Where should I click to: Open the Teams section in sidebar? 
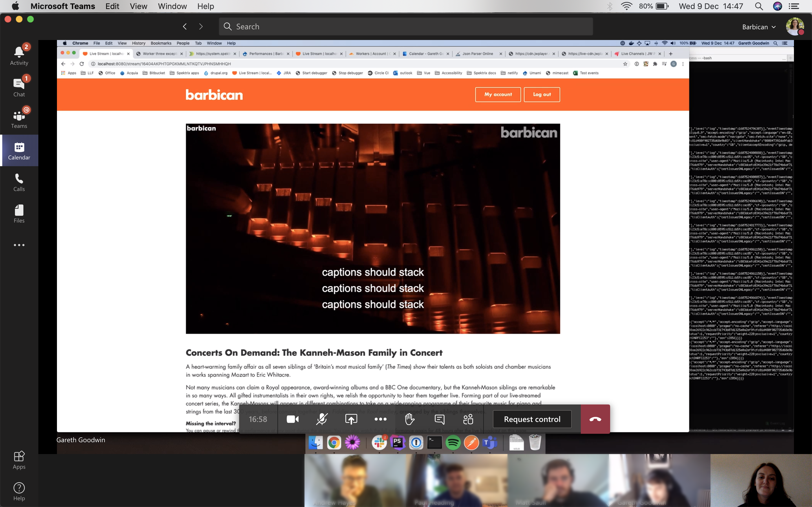(19, 117)
